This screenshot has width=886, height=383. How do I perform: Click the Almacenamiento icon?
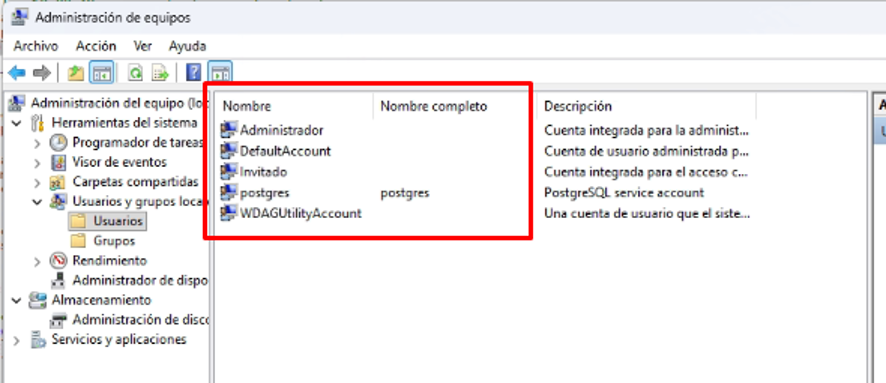38,300
